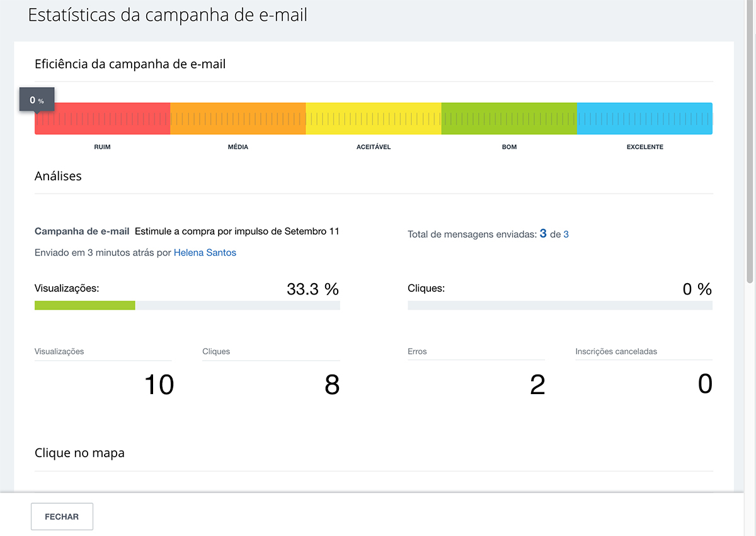
Task: Click the red RUIM segment of efficiency bar
Action: coord(102,119)
